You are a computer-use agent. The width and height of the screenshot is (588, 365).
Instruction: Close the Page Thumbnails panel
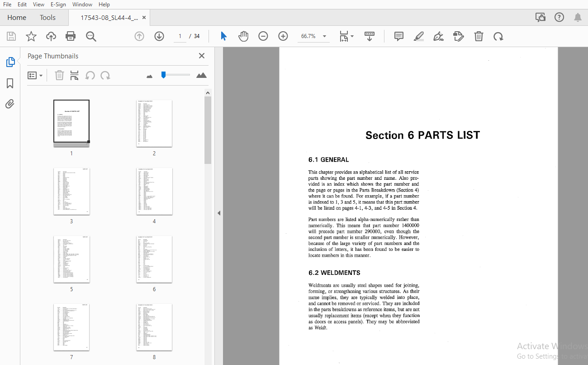pyautogui.click(x=202, y=56)
